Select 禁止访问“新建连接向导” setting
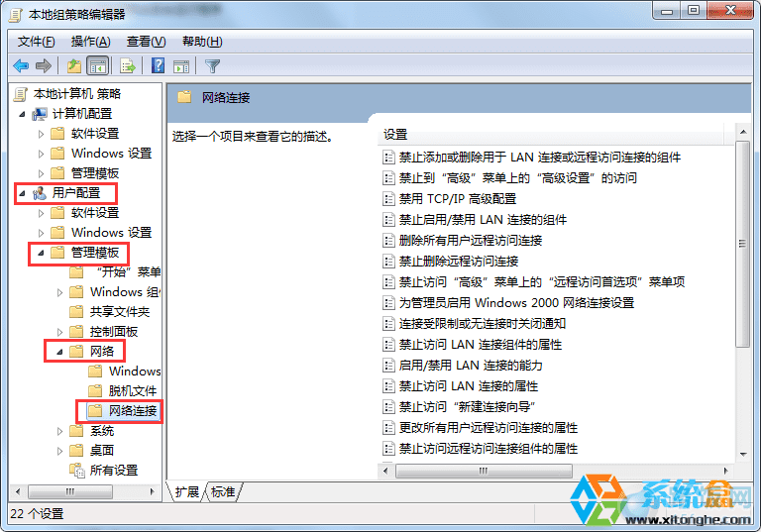 tap(467, 407)
